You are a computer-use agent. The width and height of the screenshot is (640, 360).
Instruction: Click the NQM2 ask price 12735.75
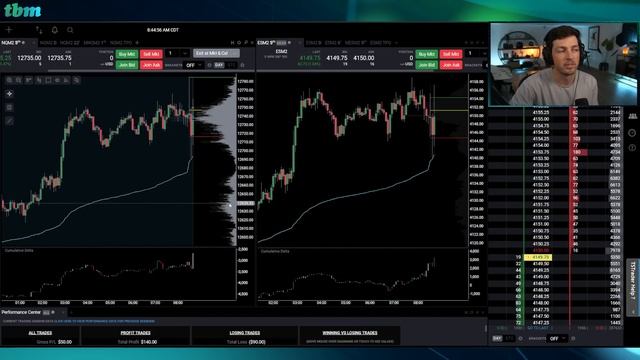click(x=60, y=58)
